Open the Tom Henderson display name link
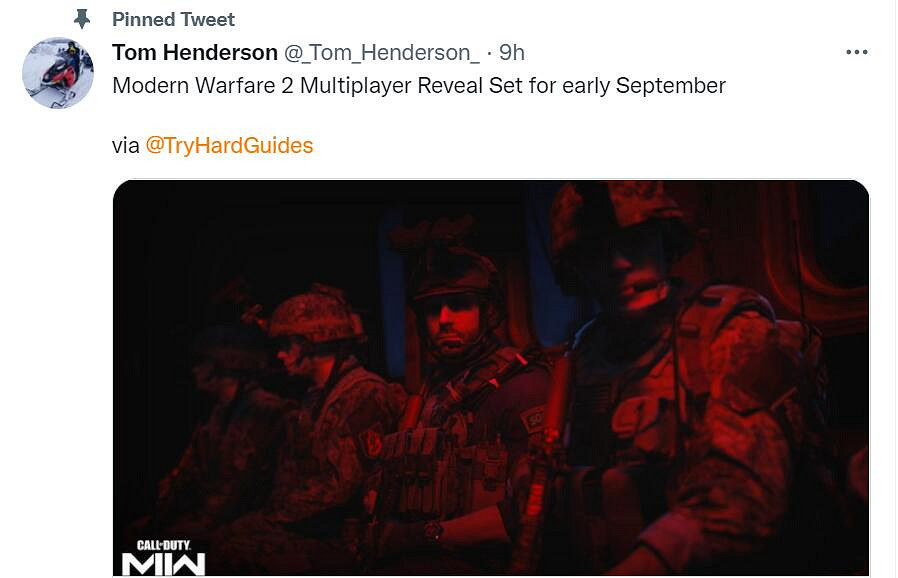This screenshot has width=898, height=578. [x=195, y=53]
